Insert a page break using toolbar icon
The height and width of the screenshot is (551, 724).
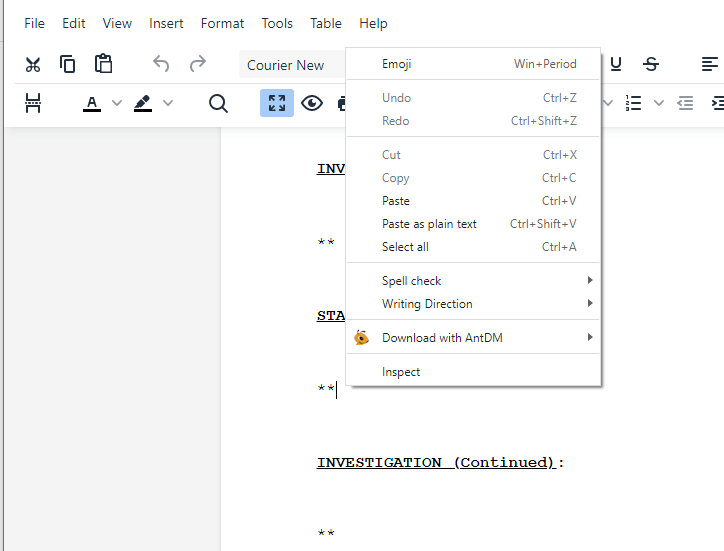33,103
